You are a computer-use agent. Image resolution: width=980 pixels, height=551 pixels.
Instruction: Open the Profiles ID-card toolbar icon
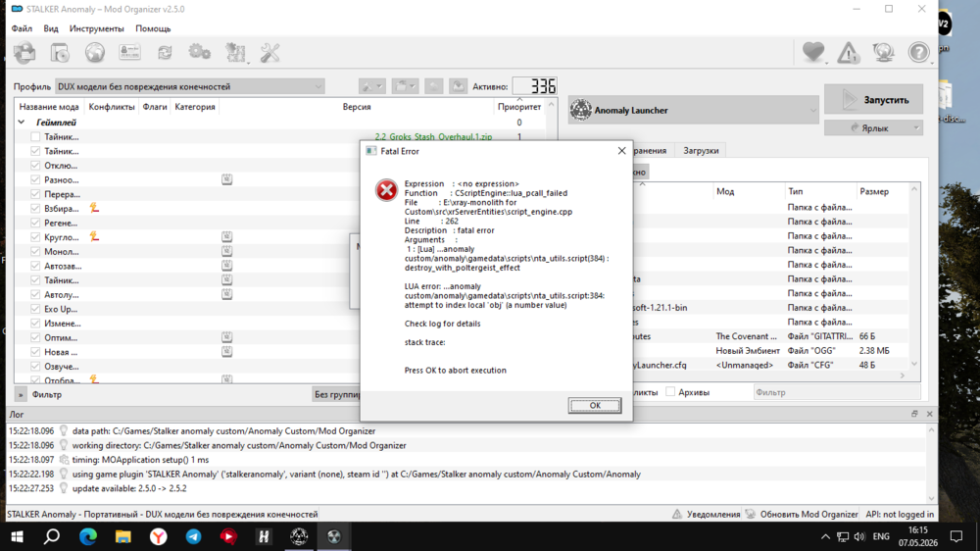click(129, 53)
